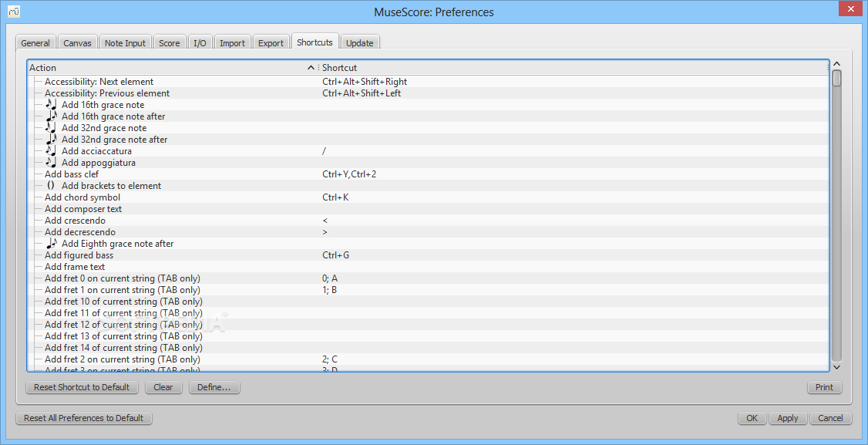Click the vertical scrollbar thumb
The width and height of the screenshot is (868, 445).
pyautogui.click(x=837, y=78)
